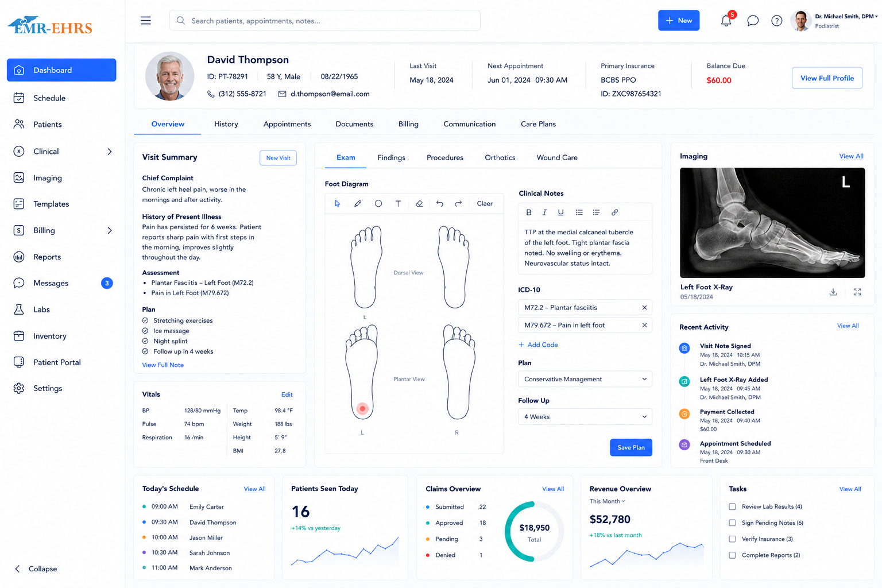The width and height of the screenshot is (882, 588).
Task: Open the Findings tab
Action: point(391,157)
